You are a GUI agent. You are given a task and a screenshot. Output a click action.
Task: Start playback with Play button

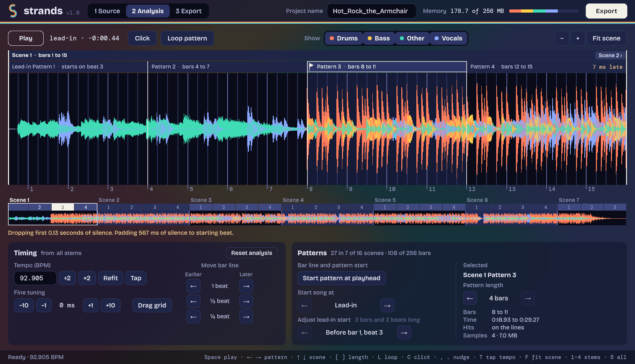click(x=26, y=38)
